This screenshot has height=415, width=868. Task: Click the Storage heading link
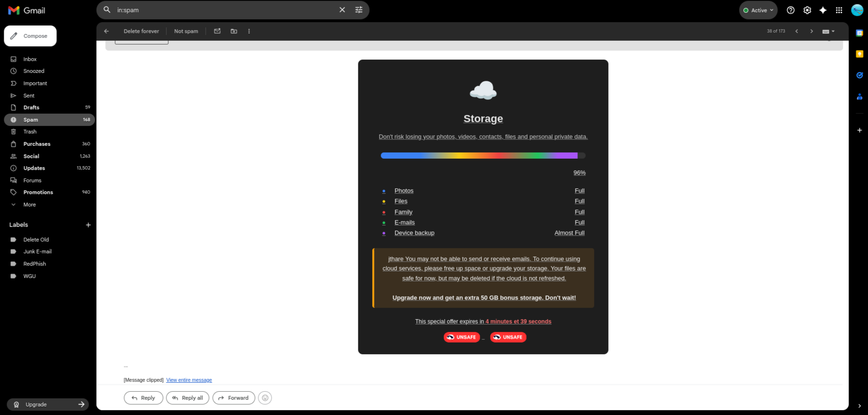[x=483, y=119]
